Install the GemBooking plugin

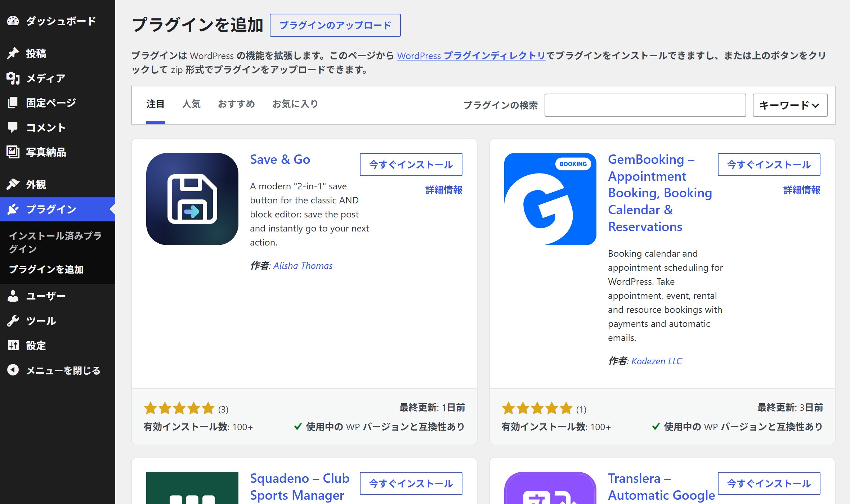pyautogui.click(x=769, y=165)
